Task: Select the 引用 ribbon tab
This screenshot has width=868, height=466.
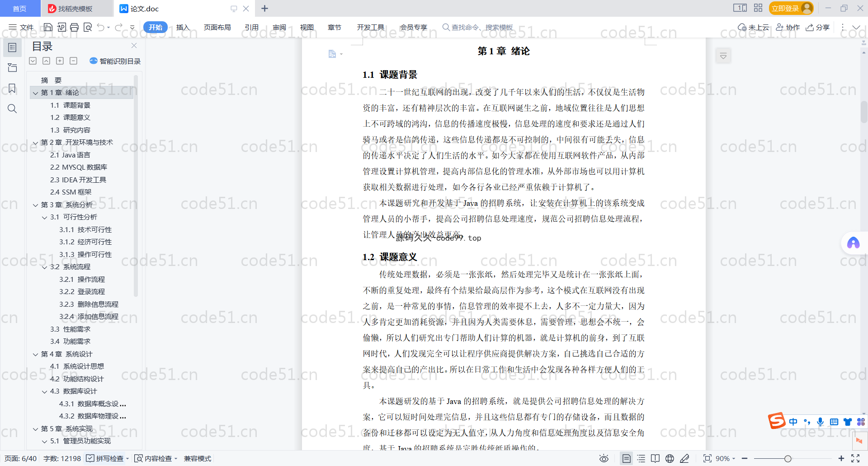Action: 252,27
